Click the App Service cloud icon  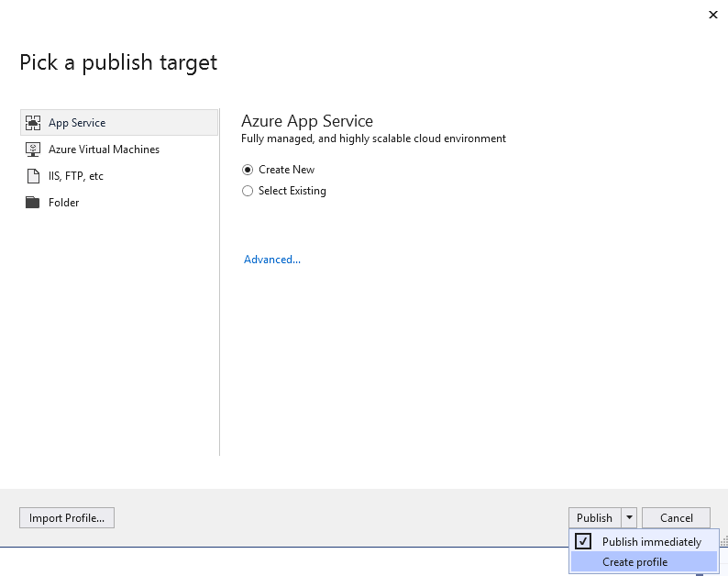32,123
